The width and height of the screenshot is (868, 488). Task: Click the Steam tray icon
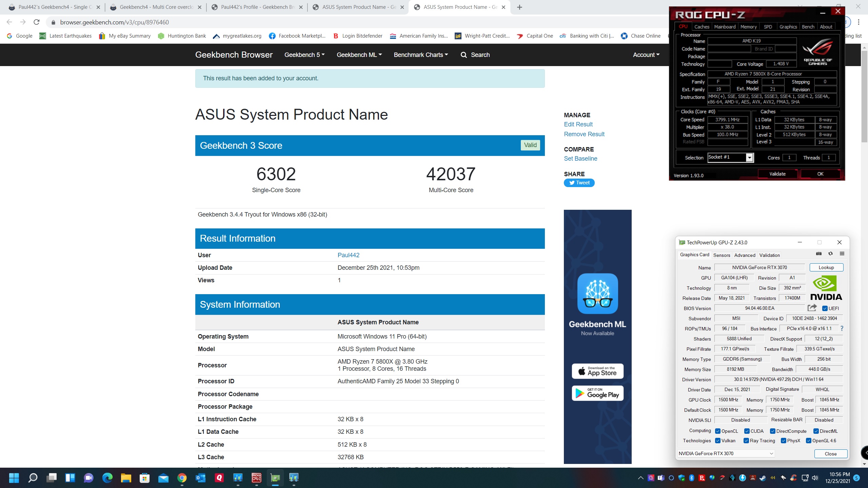tap(763, 478)
